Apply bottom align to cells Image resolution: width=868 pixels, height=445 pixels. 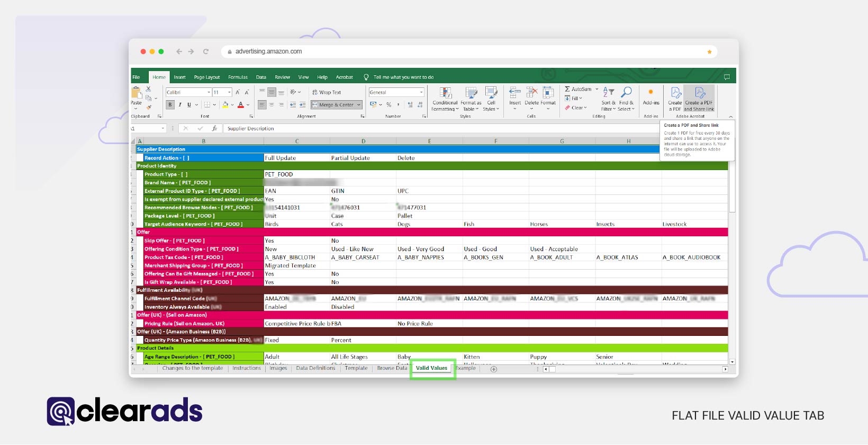[x=281, y=92]
